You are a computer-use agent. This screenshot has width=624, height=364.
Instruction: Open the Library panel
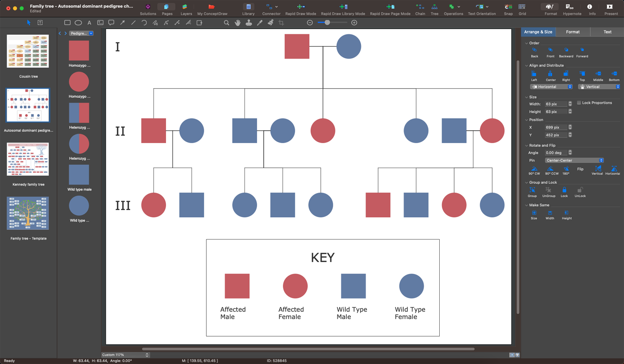[248, 10]
